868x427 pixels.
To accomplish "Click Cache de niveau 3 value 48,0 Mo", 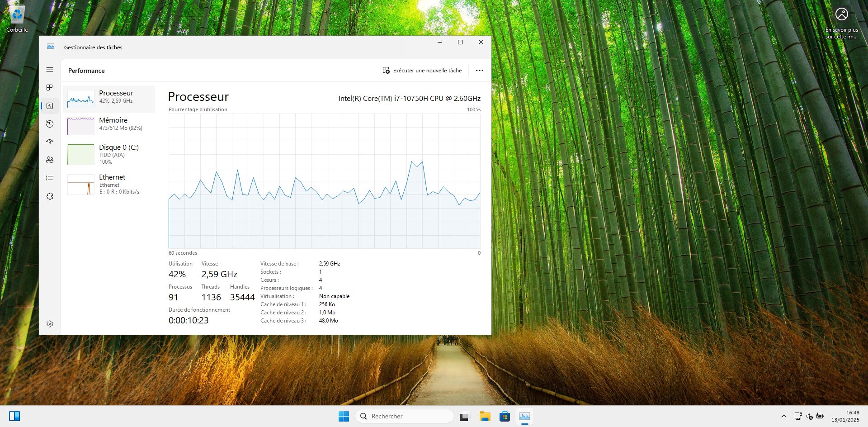I will 329,321.
